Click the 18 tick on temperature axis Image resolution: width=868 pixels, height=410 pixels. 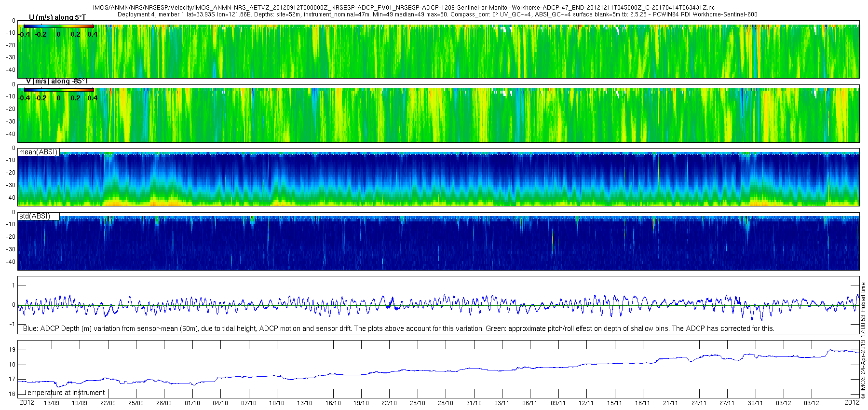[12, 365]
